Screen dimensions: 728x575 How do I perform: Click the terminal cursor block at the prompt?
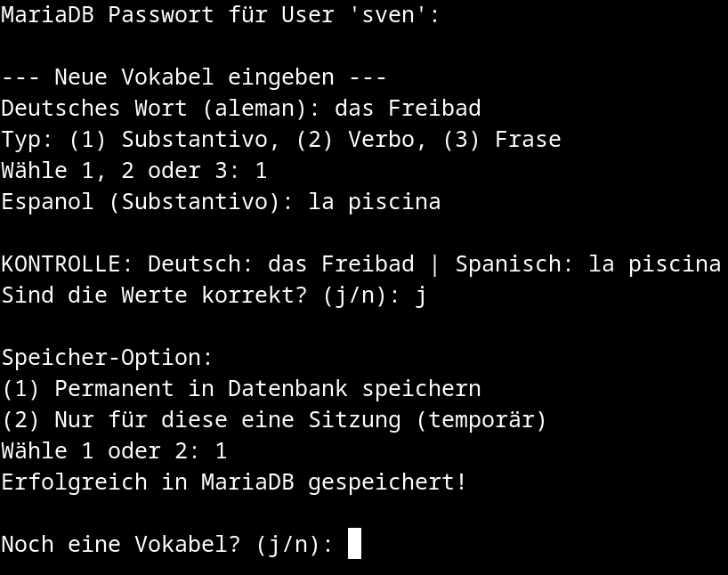[x=354, y=543]
